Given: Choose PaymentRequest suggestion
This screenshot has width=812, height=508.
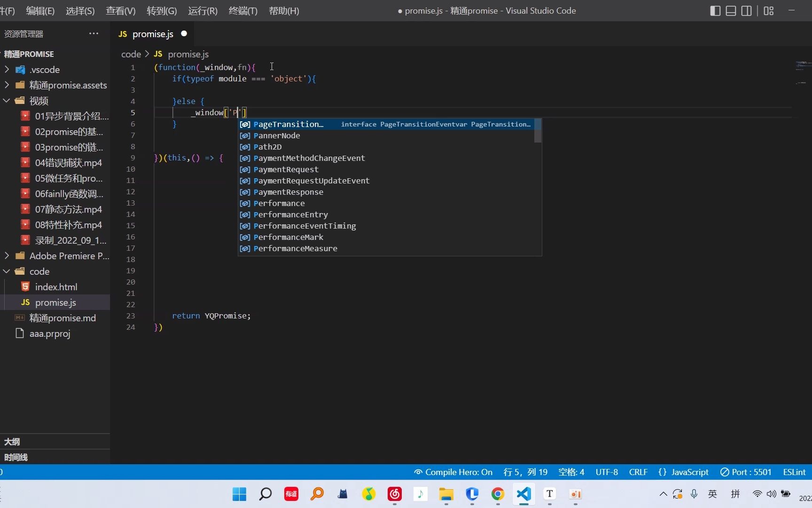Looking at the screenshot, I should (386, 169).
